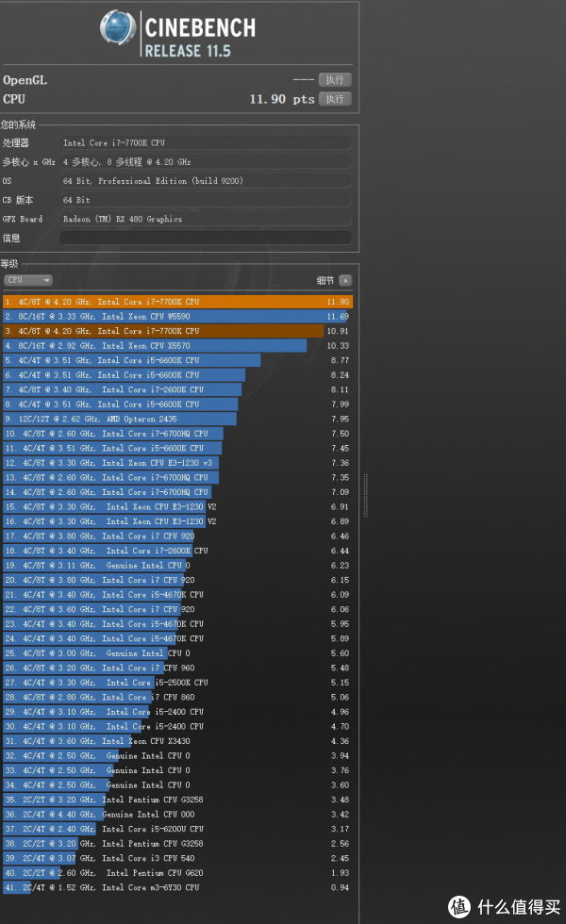The height and width of the screenshot is (924, 566).
Task: Open the CPU ranking dropdown
Action: click(28, 281)
